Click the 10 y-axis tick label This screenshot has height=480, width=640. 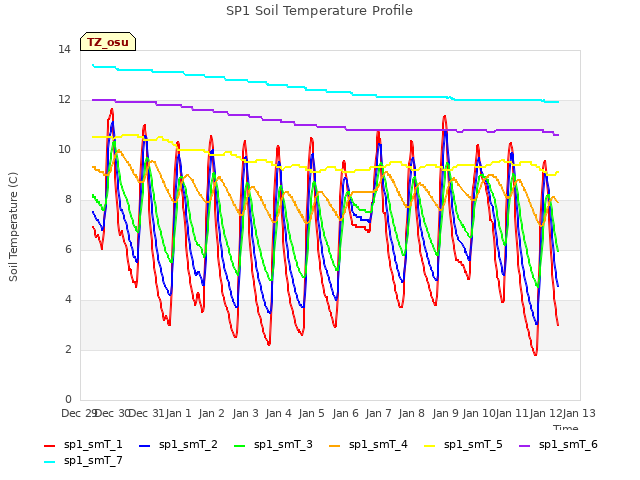(64, 150)
